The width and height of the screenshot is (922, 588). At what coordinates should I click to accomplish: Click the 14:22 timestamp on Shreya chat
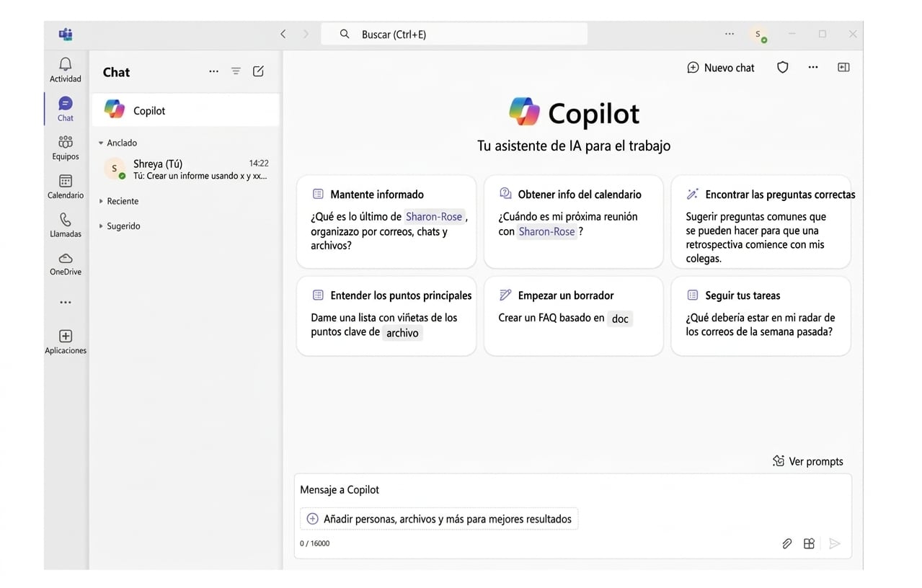coord(259,164)
